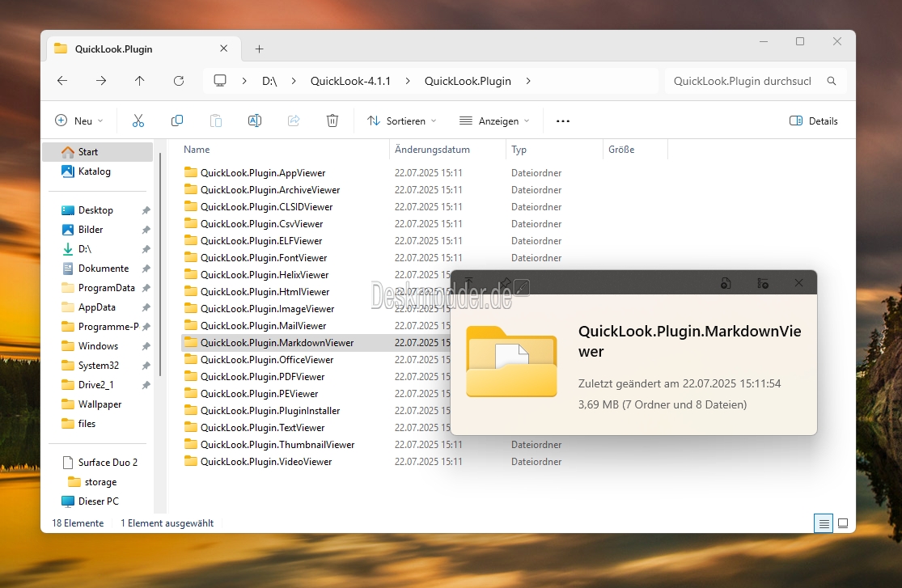
Task: Open the three-dots more options menu
Action: (x=563, y=121)
